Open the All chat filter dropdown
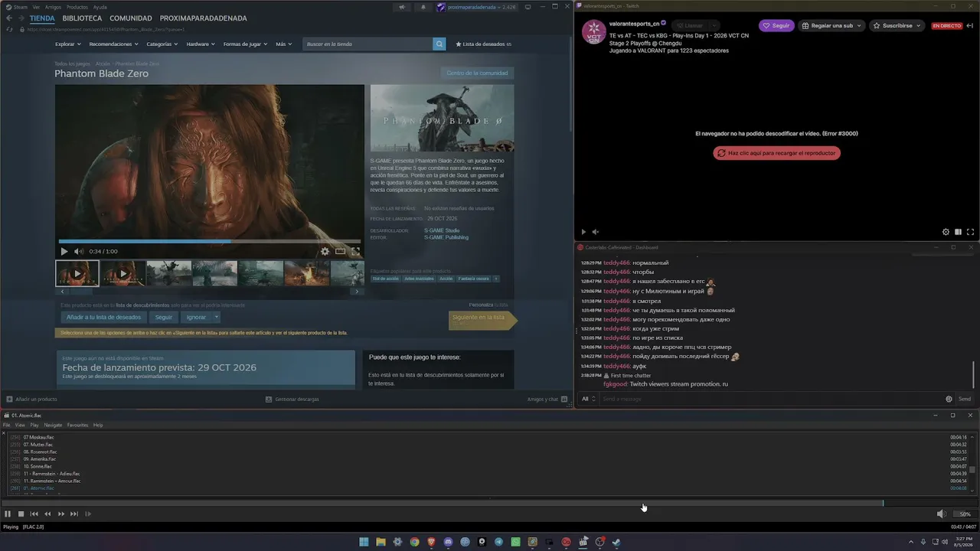This screenshot has width=980, height=551. point(588,399)
